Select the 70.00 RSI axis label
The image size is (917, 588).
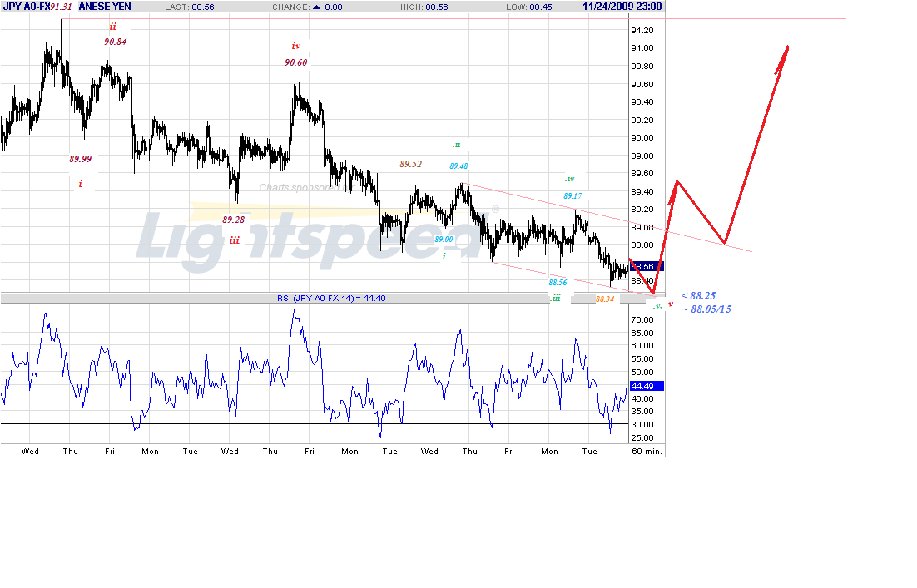click(642, 319)
